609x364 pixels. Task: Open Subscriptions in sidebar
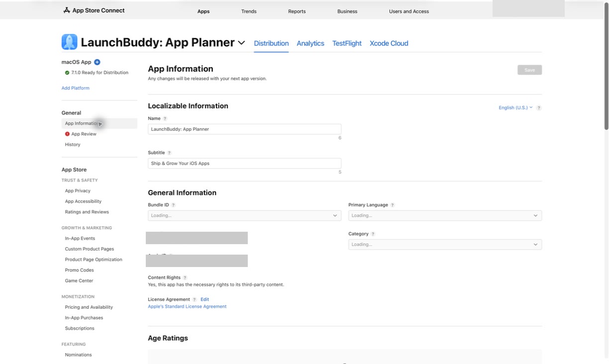click(80, 328)
